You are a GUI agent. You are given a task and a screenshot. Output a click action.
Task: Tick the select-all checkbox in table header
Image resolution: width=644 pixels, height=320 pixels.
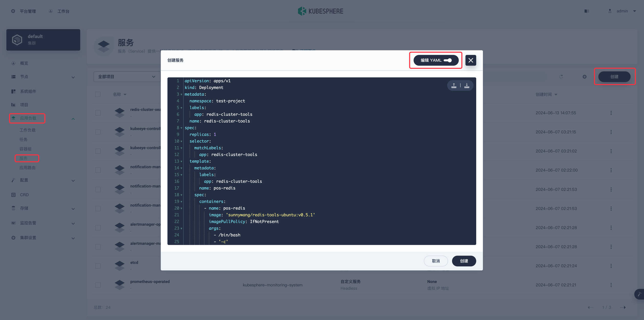(x=98, y=94)
